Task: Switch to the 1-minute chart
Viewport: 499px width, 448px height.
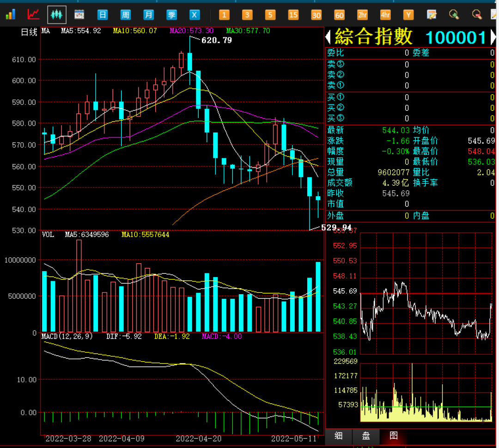Action: click(224, 15)
